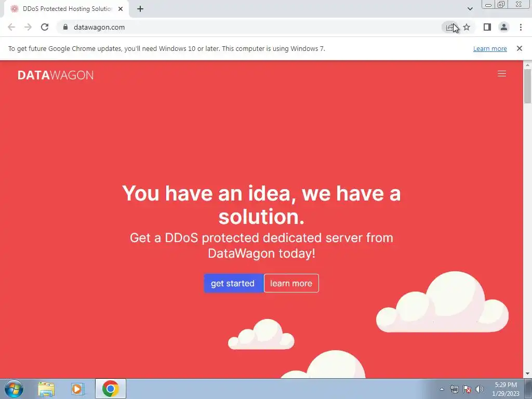Click the Show desktop strip
532x399 pixels.
click(528, 389)
